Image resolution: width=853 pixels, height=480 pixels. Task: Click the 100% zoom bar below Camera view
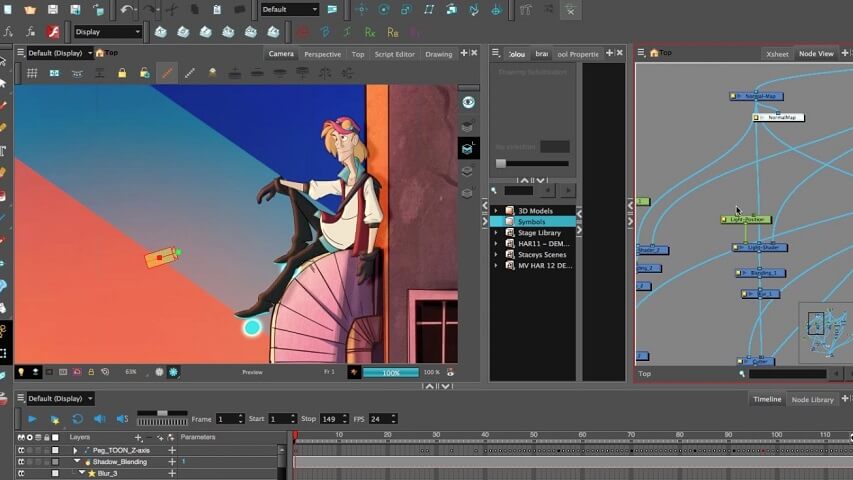pyautogui.click(x=391, y=373)
